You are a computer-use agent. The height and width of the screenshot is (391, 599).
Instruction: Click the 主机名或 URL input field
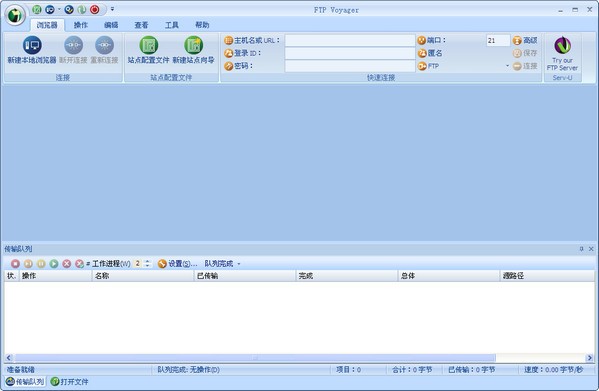(x=350, y=40)
